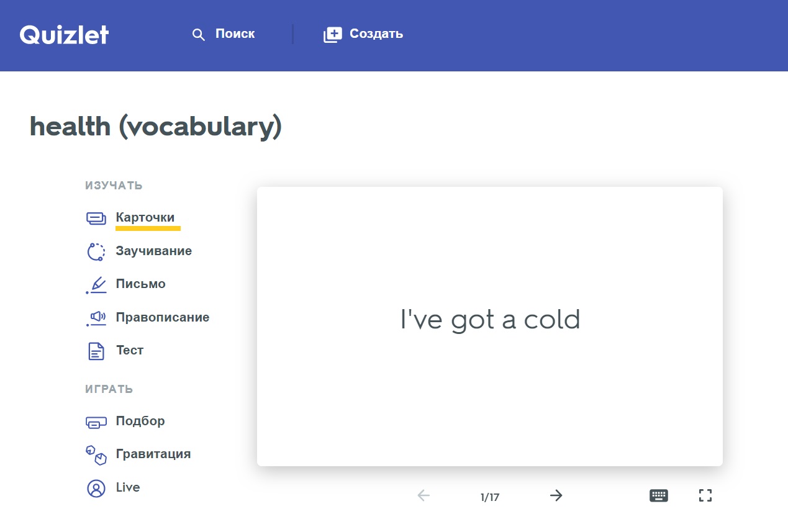
Task: Go to the next flashcard arrow
Action: coord(556,495)
